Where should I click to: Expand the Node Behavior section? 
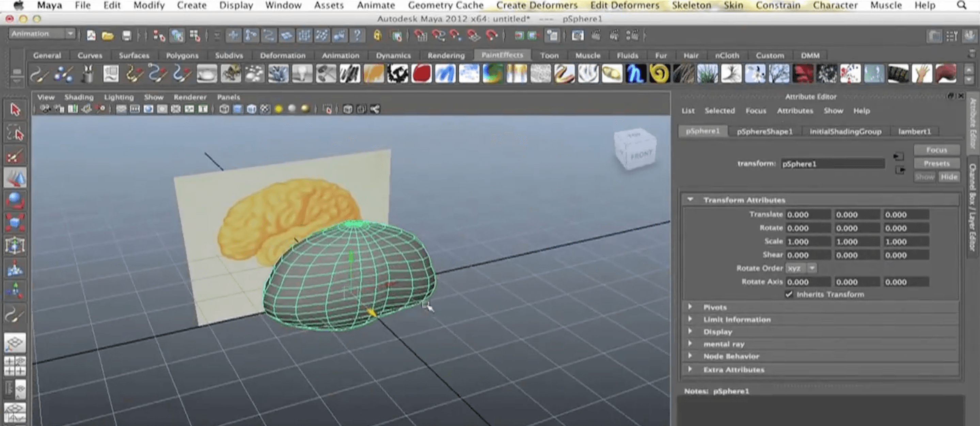tap(690, 356)
